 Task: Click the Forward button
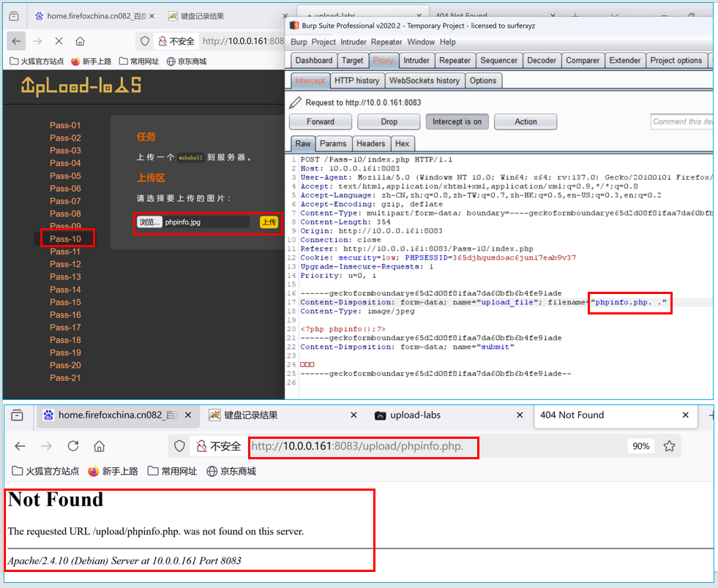[321, 121]
